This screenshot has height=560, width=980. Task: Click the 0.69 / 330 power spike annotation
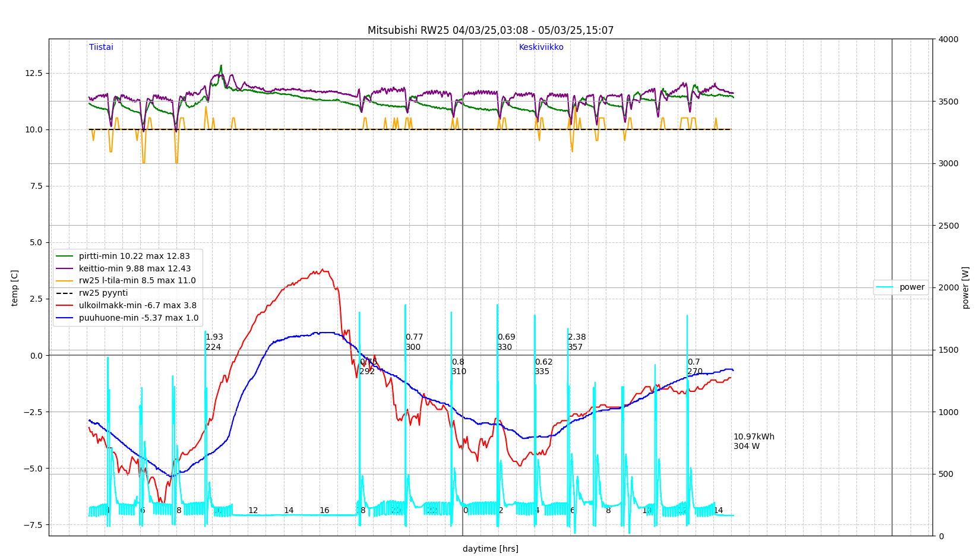click(x=505, y=342)
